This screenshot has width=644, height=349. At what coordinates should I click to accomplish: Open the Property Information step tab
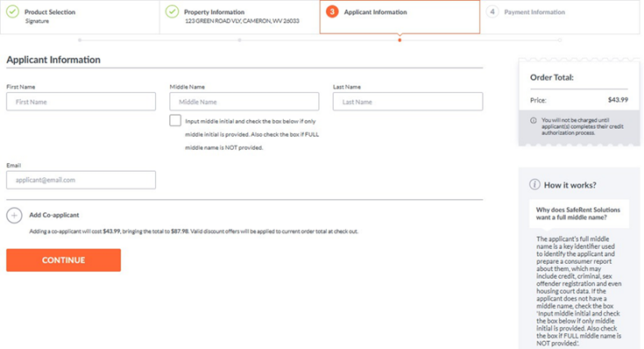[240, 17]
